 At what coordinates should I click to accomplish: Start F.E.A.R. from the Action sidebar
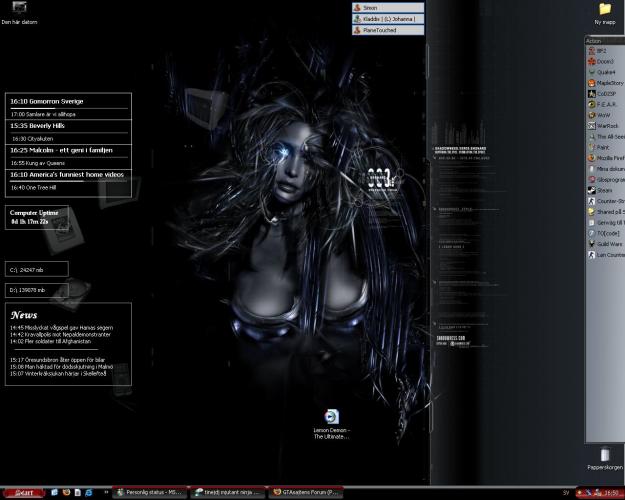(603, 104)
